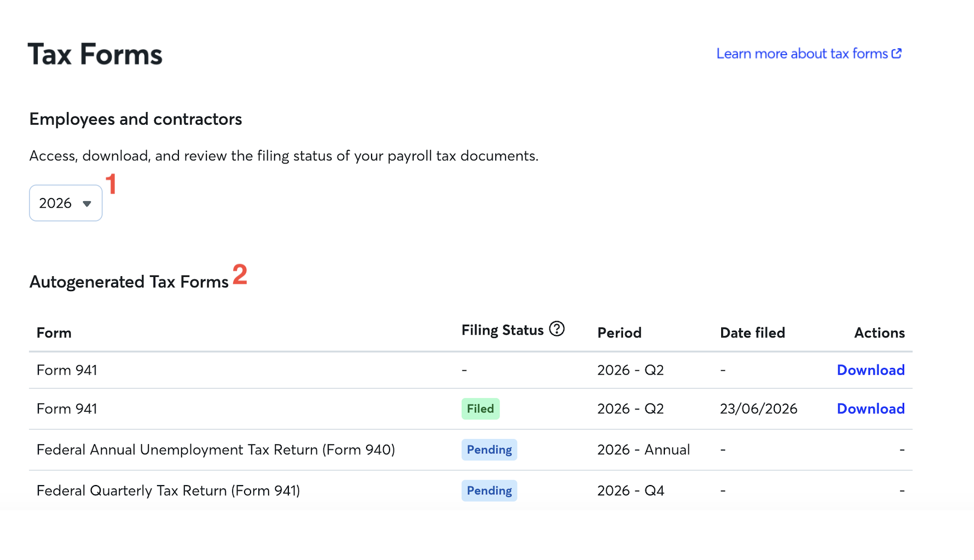Open the 2026 year dropdown
Screen dimensions: 974x560
[66, 203]
